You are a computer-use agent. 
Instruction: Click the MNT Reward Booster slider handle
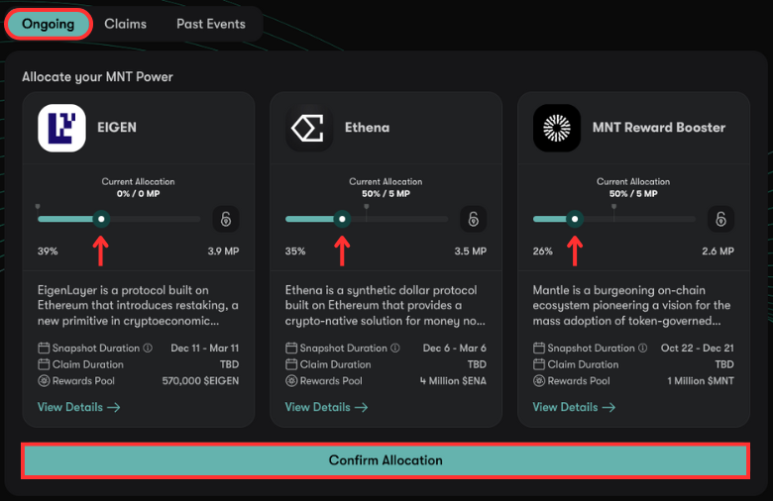574,219
